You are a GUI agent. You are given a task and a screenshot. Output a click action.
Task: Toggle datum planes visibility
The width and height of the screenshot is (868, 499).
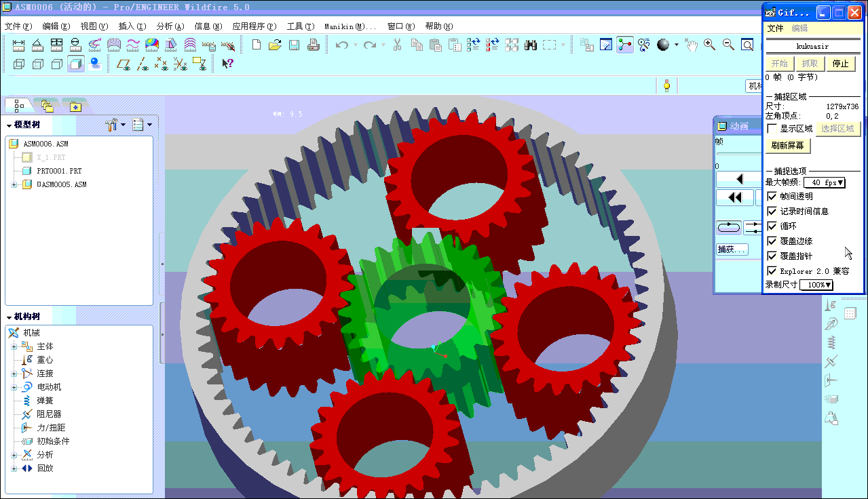(x=124, y=64)
